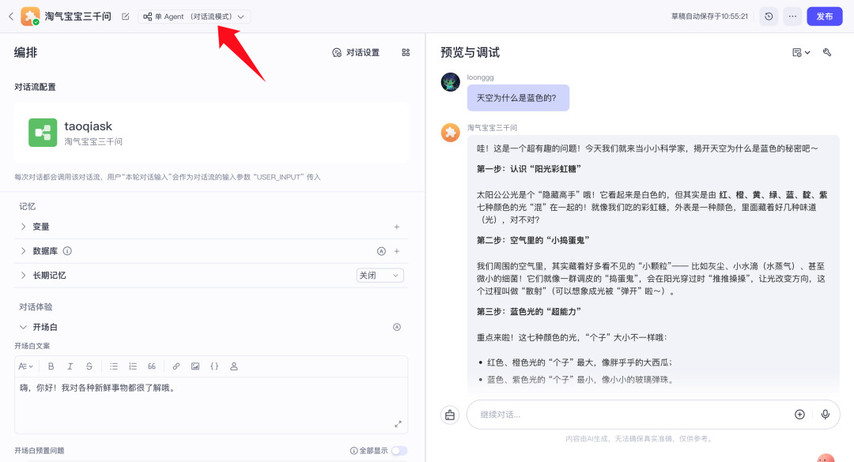Open 对话设置 settings
The width and height of the screenshot is (854, 462).
[356, 53]
